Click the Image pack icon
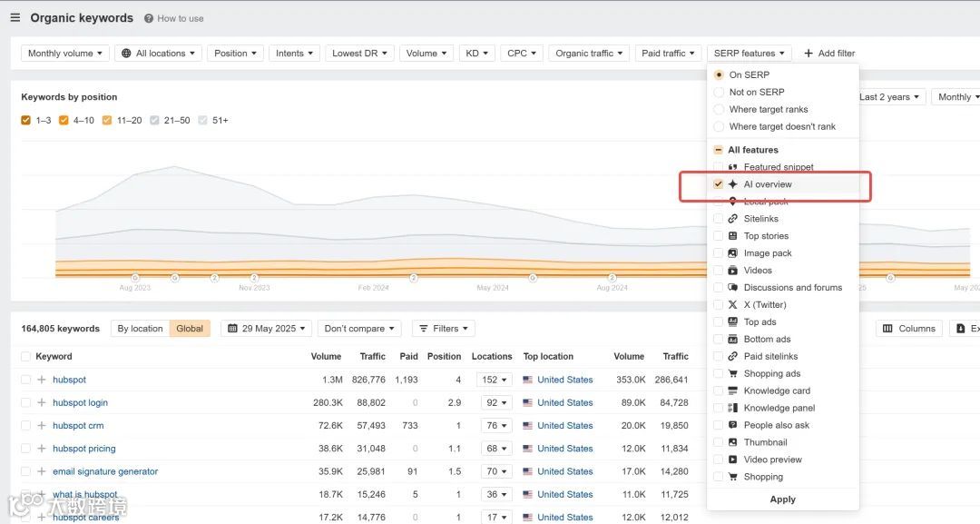The width and height of the screenshot is (980, 524). point(732,253)
